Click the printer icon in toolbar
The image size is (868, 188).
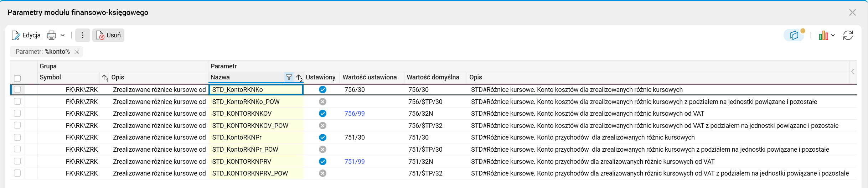(x=52, y=35)
